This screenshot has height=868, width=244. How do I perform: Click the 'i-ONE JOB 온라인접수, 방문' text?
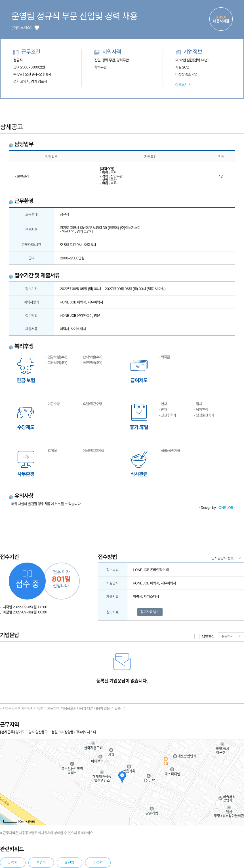[x=80, y=315]
